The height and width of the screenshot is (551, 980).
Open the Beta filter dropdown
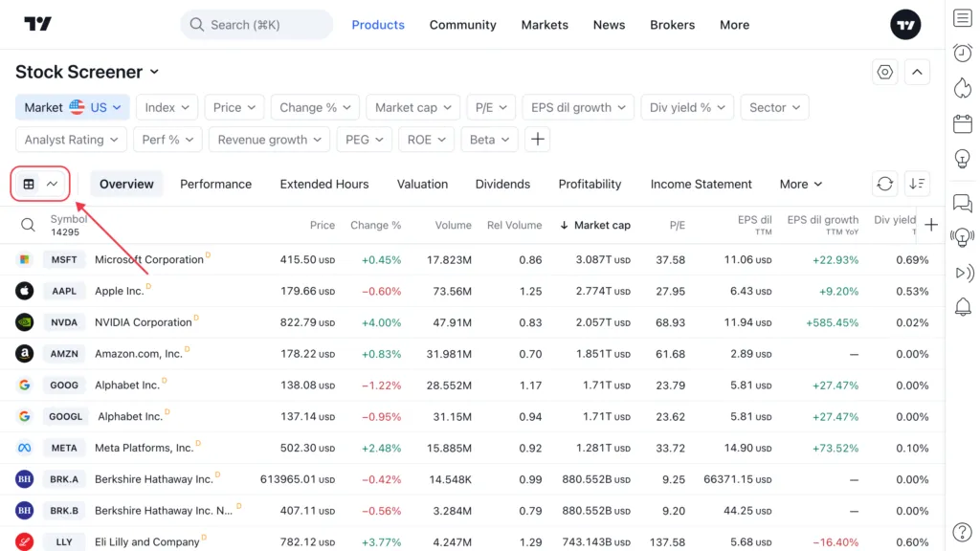[489, 140]
